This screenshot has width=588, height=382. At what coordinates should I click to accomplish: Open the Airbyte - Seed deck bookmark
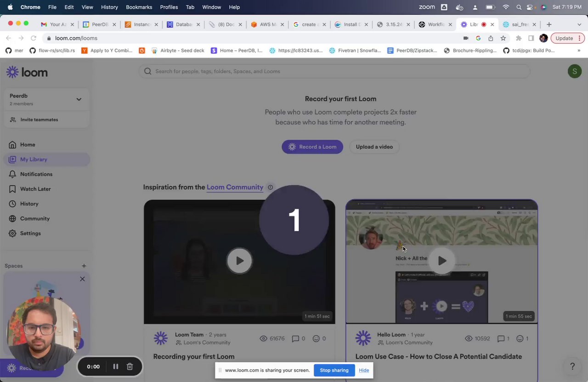coord(177,51)
